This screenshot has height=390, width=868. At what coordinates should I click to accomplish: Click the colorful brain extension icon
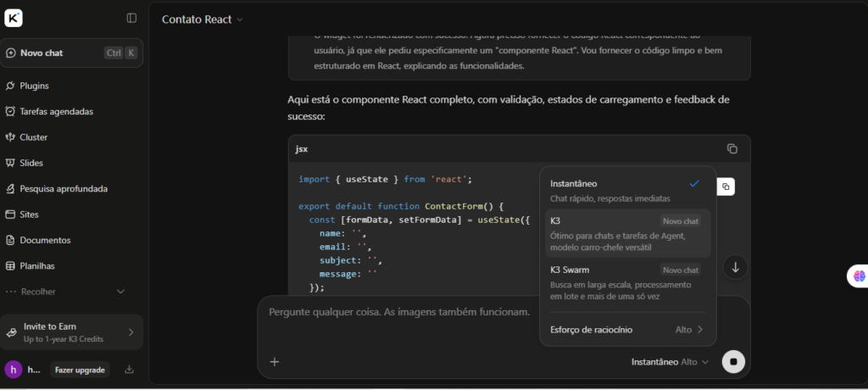point(860,276)
